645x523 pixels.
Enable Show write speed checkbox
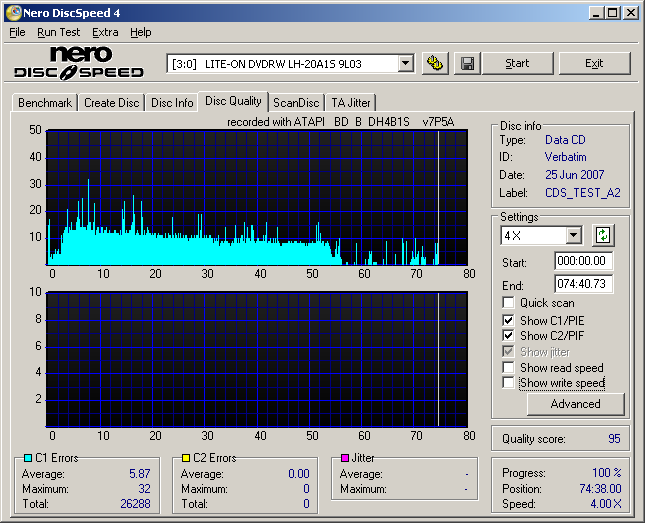[508, 382]
